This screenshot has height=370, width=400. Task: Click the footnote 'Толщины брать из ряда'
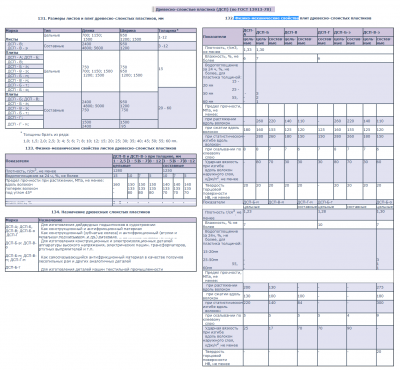click(x=45, y=135)
